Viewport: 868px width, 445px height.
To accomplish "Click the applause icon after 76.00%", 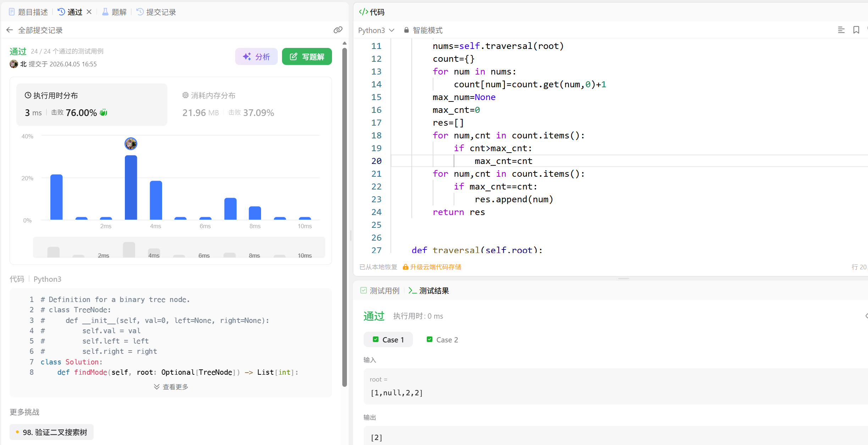I will tap(104, 112).
